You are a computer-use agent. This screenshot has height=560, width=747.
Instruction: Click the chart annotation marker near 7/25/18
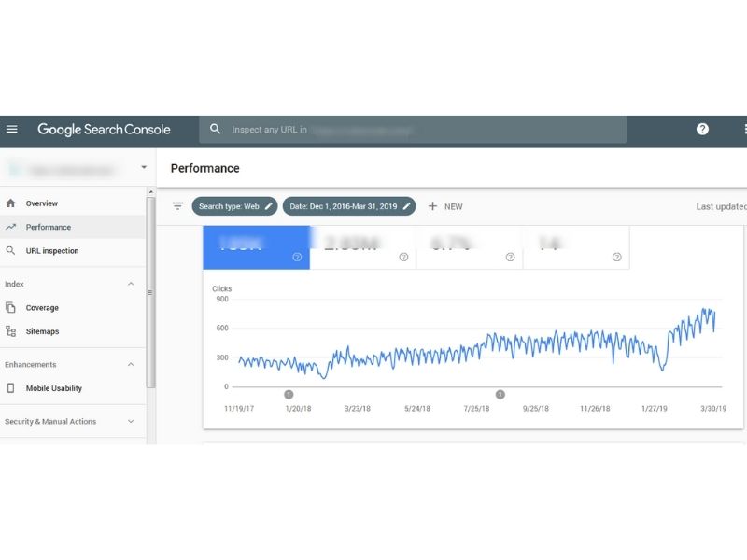coord(500,394)
